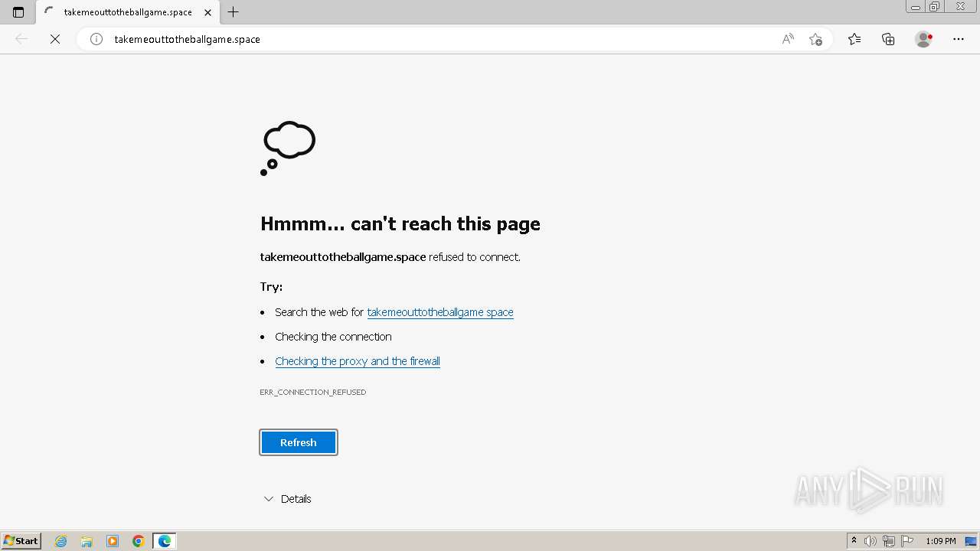This screenshot has width=980, height=551.
Task: Select the ERR_CONNECTION_REFUSED error text
Action: (x=313, y=392)
